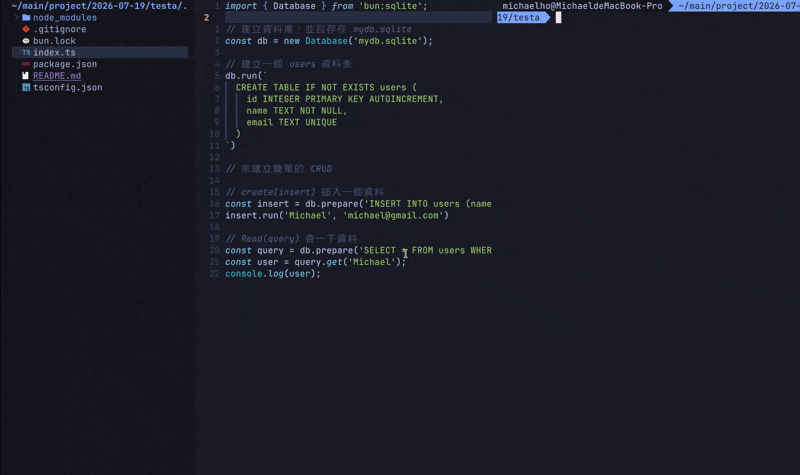800x475 pixels.
Task: Click the Read(query) comment line
Action: [291, 239]
